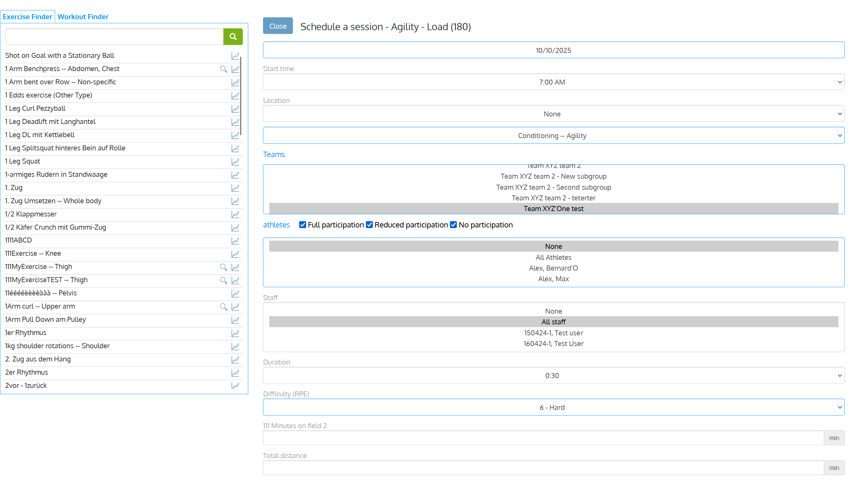Open chart icon for 2er Rhythmus
This screenshot has height=481, width=868.
click(x=235, y=372)
